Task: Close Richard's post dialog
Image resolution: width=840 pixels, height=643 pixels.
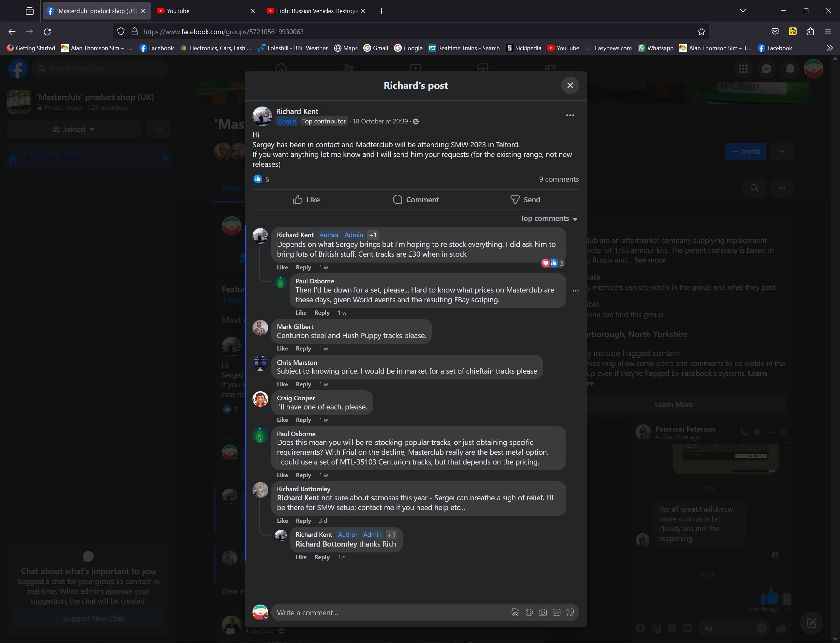Action: 570,85
